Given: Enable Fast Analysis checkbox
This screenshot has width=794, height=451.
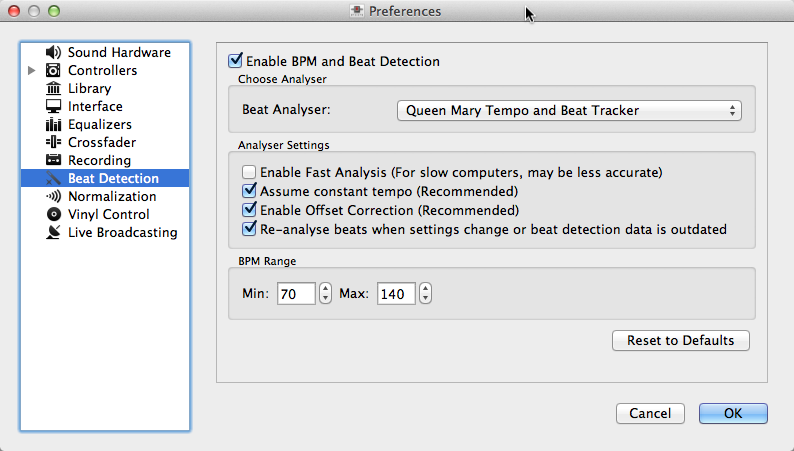Looking at the screenshot, I should (249, 173).
